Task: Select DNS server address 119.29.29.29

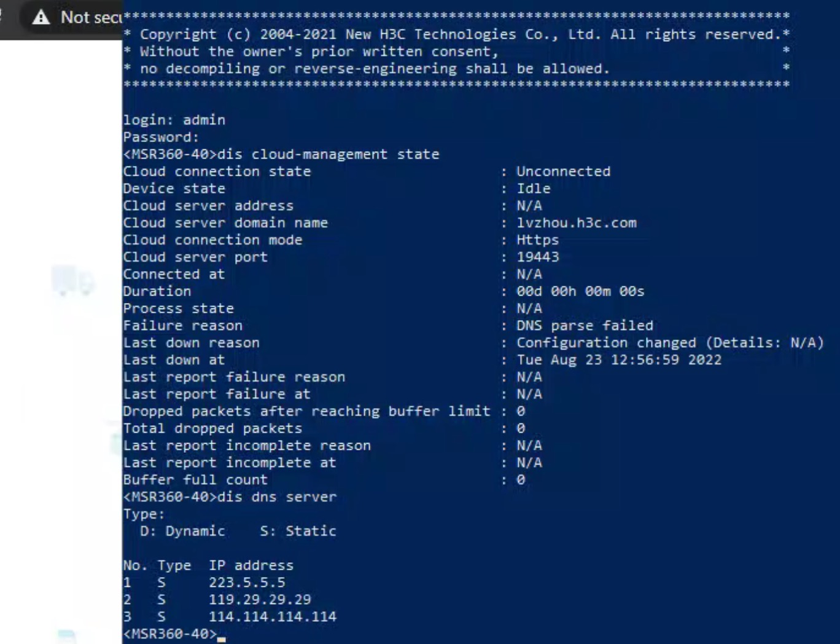Action: tap(260, 600)
